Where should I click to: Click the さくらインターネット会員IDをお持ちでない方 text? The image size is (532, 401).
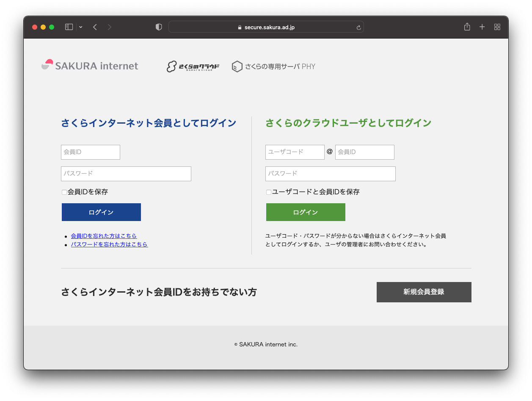coord(159,292)
